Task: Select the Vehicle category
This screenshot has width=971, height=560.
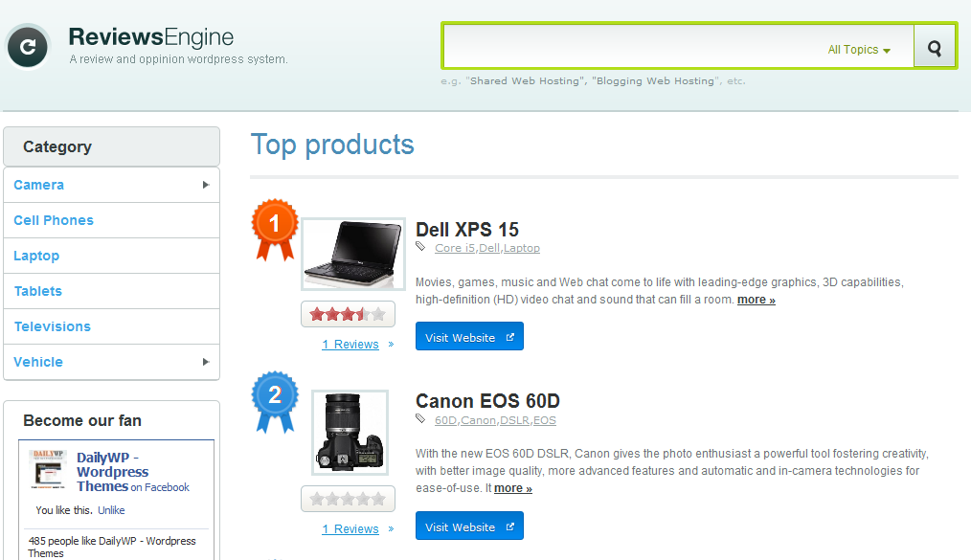Action: pyautogui.click(x=38, y=362)
